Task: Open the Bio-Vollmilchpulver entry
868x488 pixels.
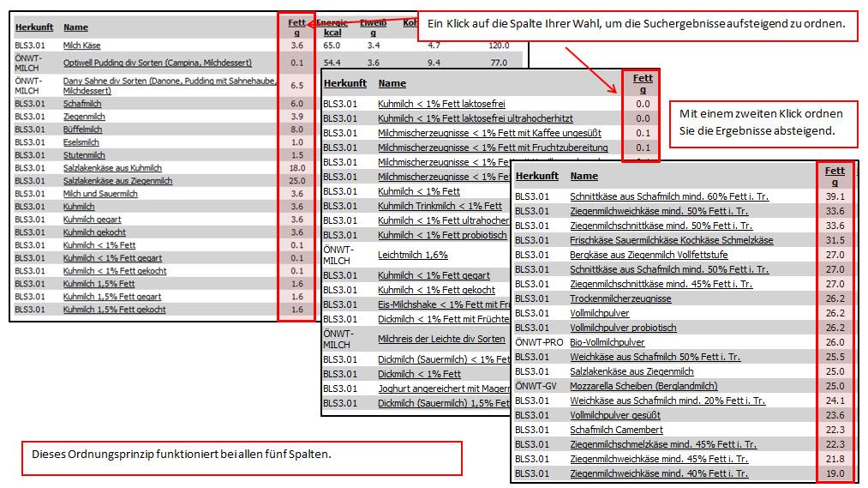Action: click(x=608, y=342)
